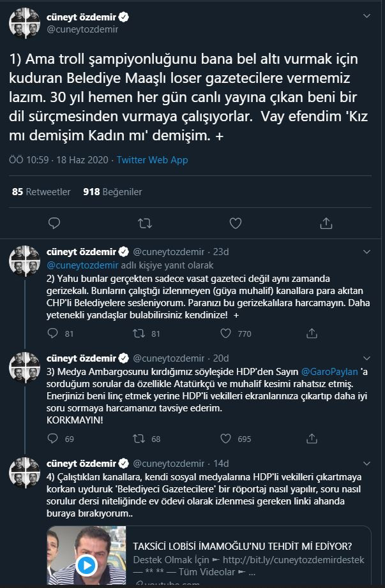385x588 pixels.
Task: Open main tweet's options chevron
Action: pos(366,16)
